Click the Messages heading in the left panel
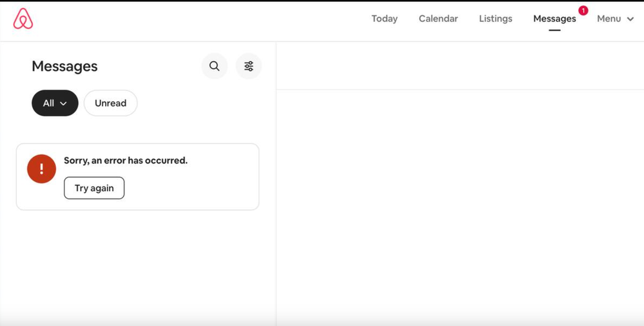 [x=64, y=66]
